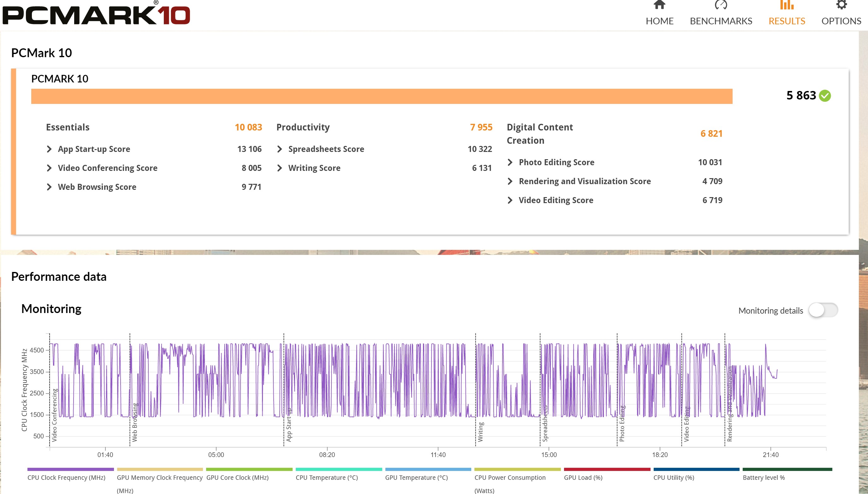Click the Options gear icon
The width and height of the screenshot is (868, 494).
coord(841,5)
